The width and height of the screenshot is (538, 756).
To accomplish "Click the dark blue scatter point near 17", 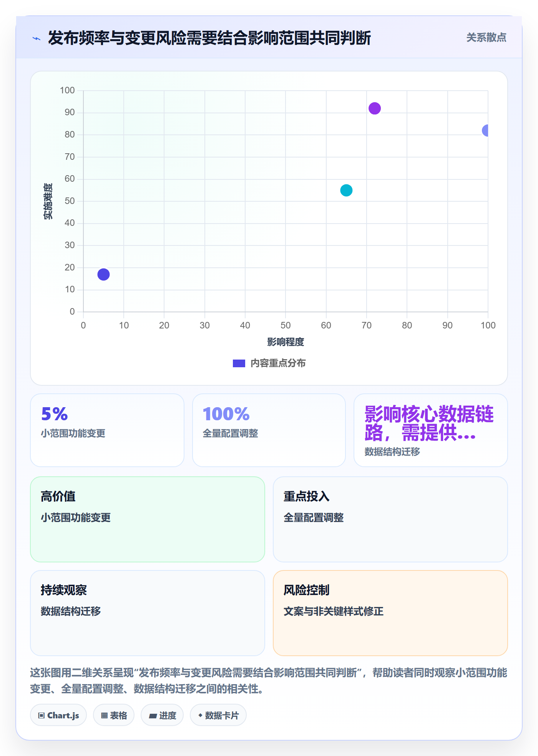I will click(103, 274).
